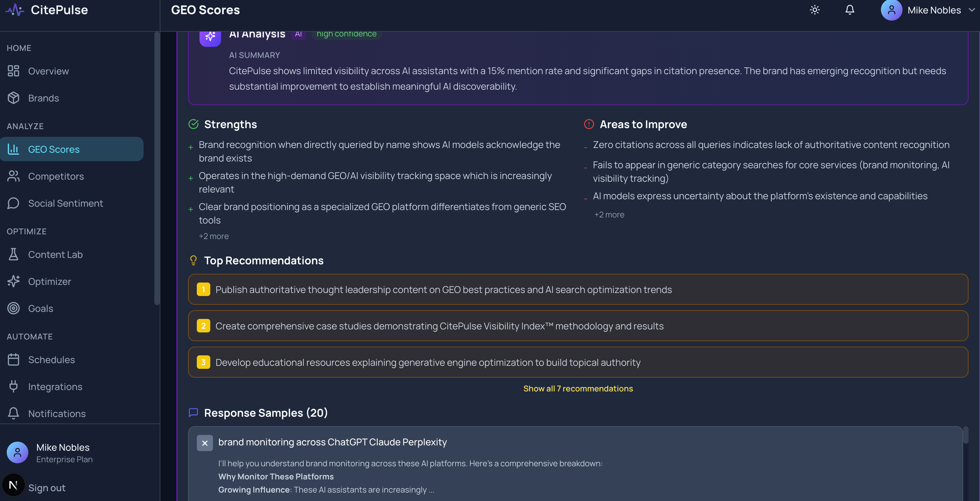Show all 7 recommendations

pos(578,388)
